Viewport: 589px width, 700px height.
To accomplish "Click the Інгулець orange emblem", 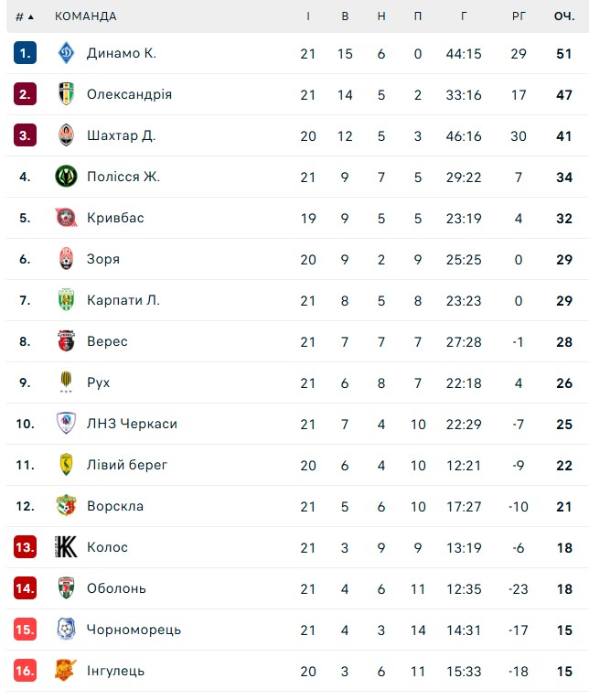I will click(66, 670).
